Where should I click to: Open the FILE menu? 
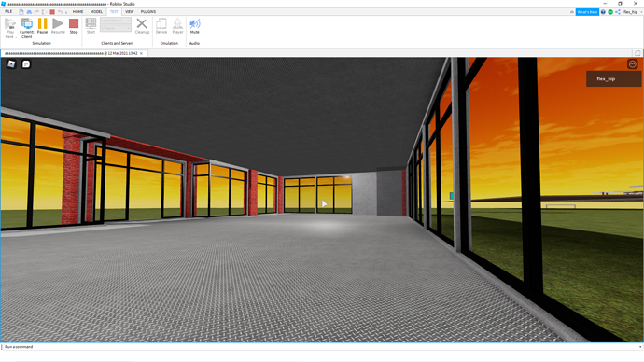(8, 12)
